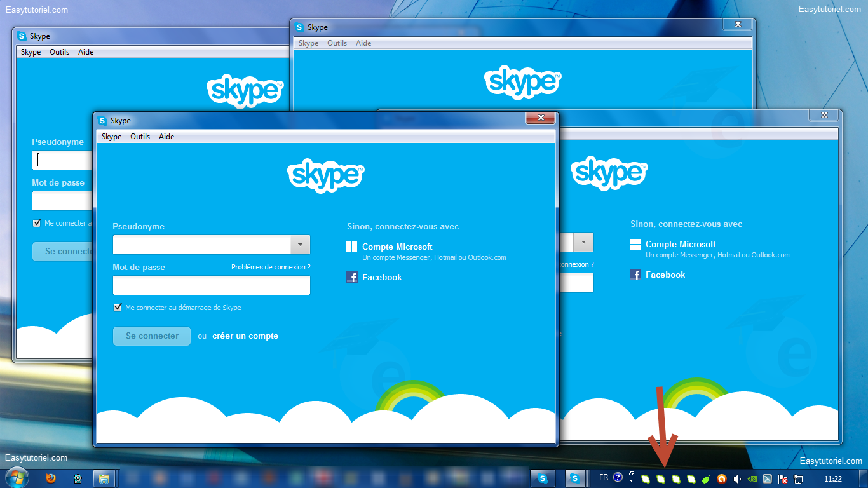
Task: Expand the Pseudonyme dropdown arrow in right Skype window
Action: tap(583, 242)
